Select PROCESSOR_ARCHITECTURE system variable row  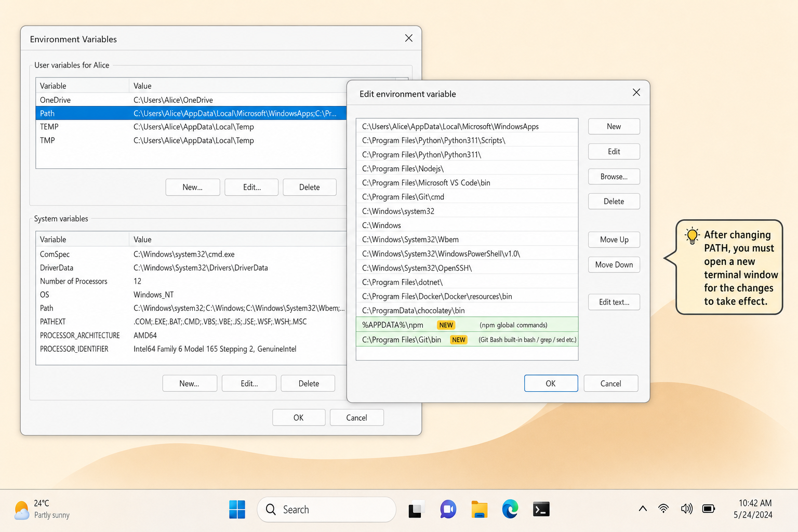[x=191, y=336]
